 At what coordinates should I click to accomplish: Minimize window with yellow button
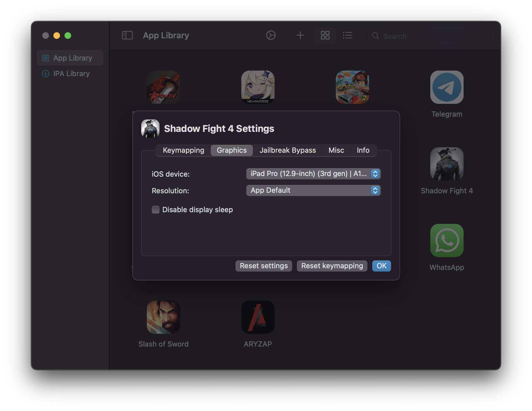click(x=57, y=36)
